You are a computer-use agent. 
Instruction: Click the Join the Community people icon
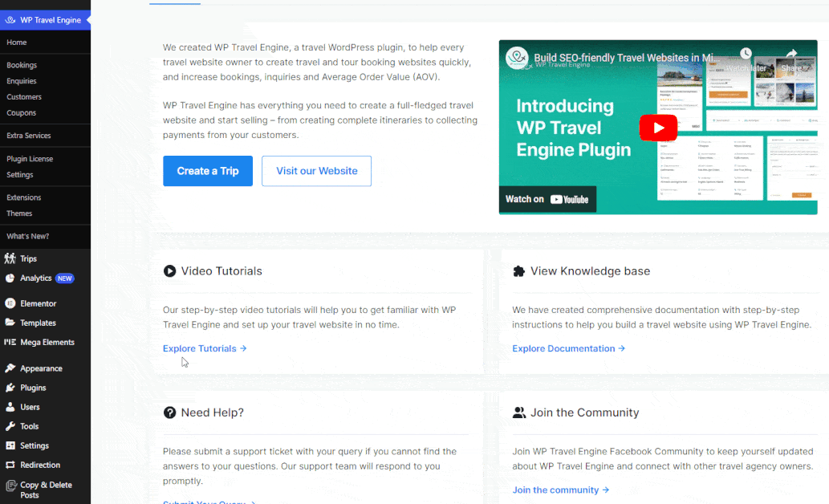coord(518,413)
